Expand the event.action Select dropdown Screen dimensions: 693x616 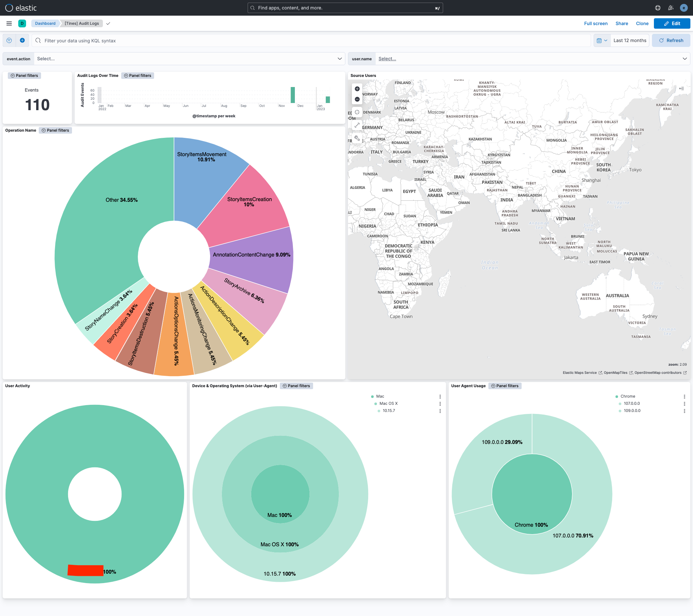[x=189, y=59]
